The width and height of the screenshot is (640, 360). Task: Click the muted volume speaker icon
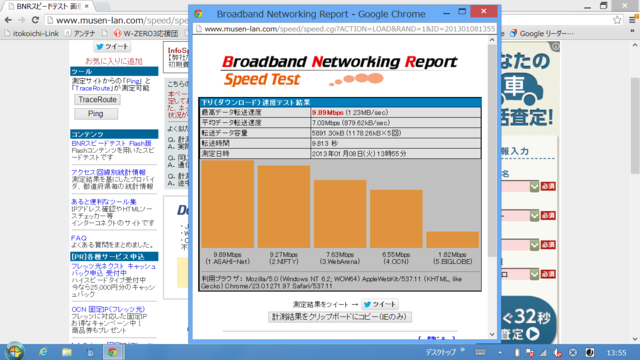click(x=557, y=352)
